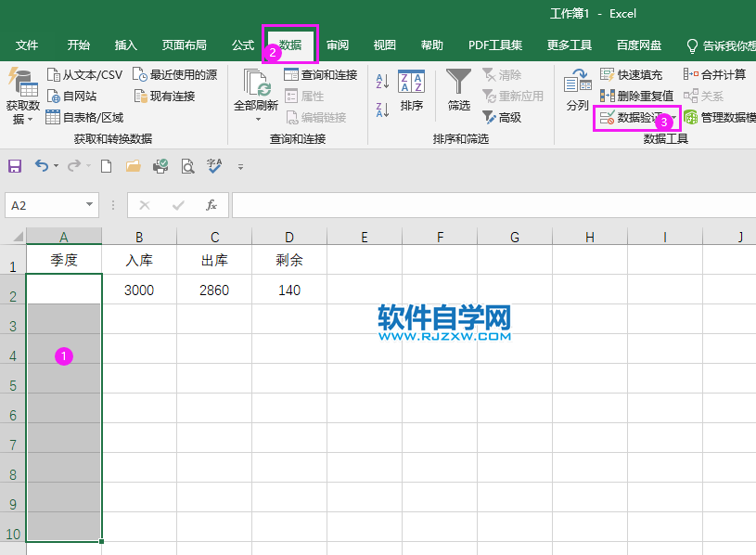Open the 分列 (Text to Columns) tool
Screen dimensions: 756x555
click(x=577, y=93)
